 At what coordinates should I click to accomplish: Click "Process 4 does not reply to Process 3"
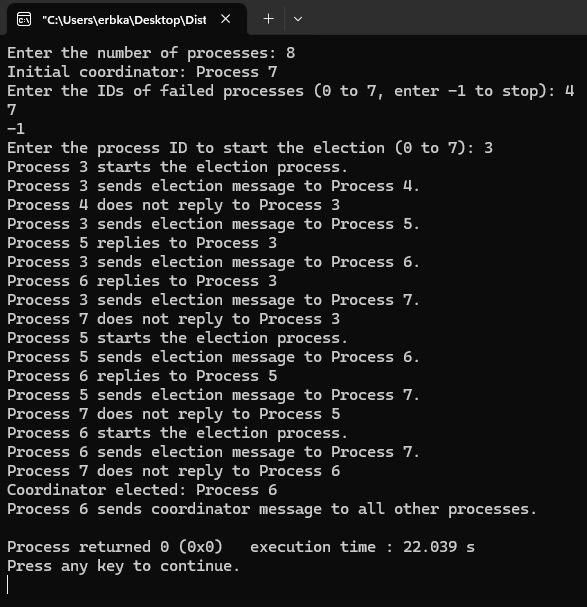(x=173, y=205)
